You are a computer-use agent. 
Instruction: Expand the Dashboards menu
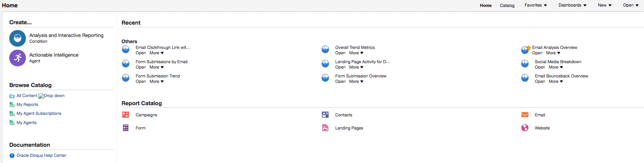tap(573, 5)
